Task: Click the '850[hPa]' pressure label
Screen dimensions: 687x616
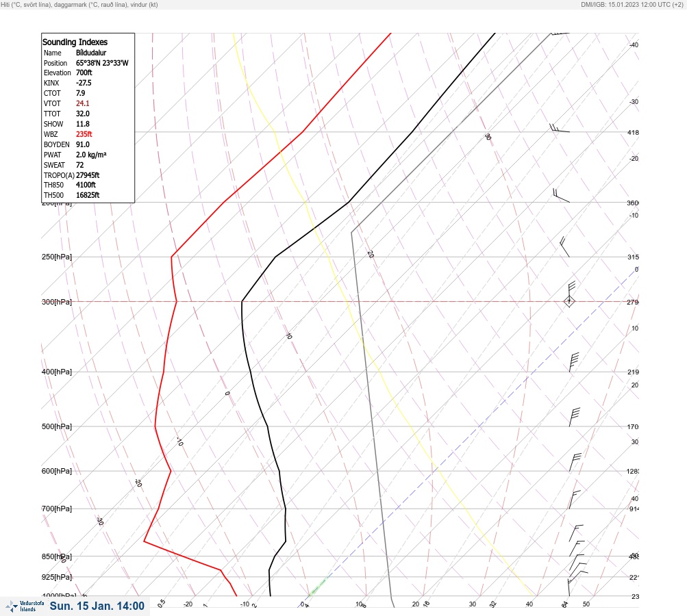Action: point(57,556)
